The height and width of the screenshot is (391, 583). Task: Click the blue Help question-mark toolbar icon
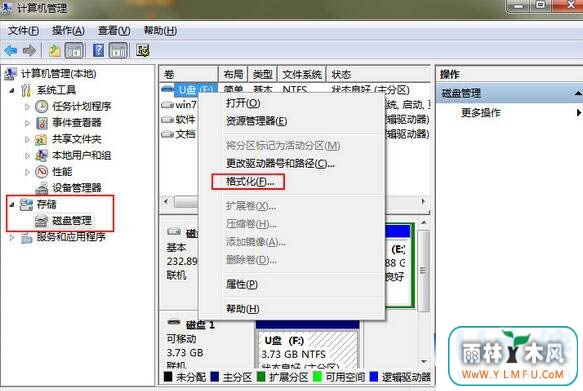click(x=98, y=50)
